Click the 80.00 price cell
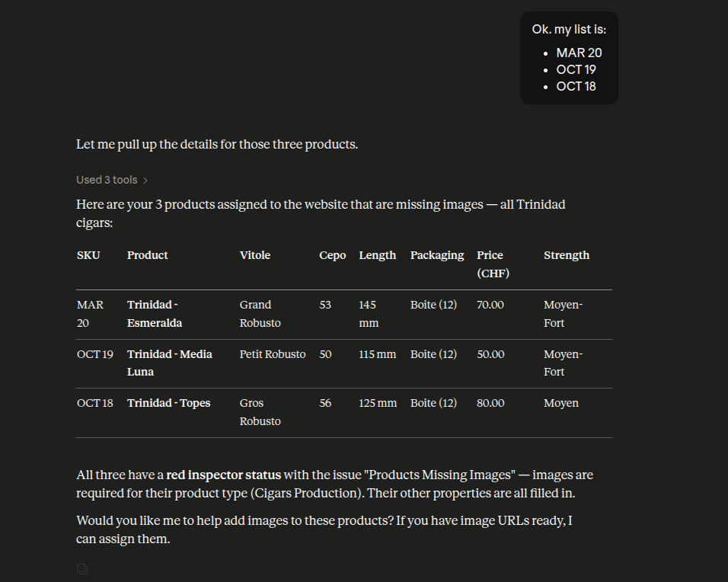This screenshot has width=728, height=582. 490,403
